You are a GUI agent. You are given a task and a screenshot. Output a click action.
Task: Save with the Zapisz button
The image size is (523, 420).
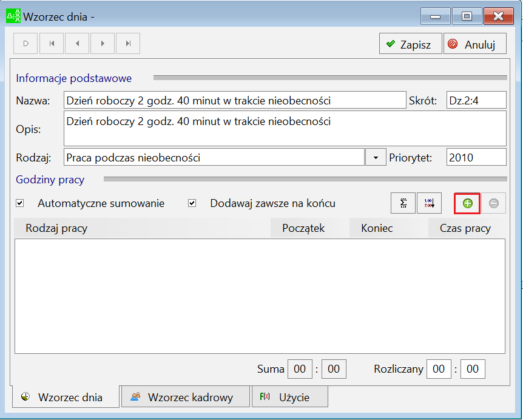click(411, 44)
